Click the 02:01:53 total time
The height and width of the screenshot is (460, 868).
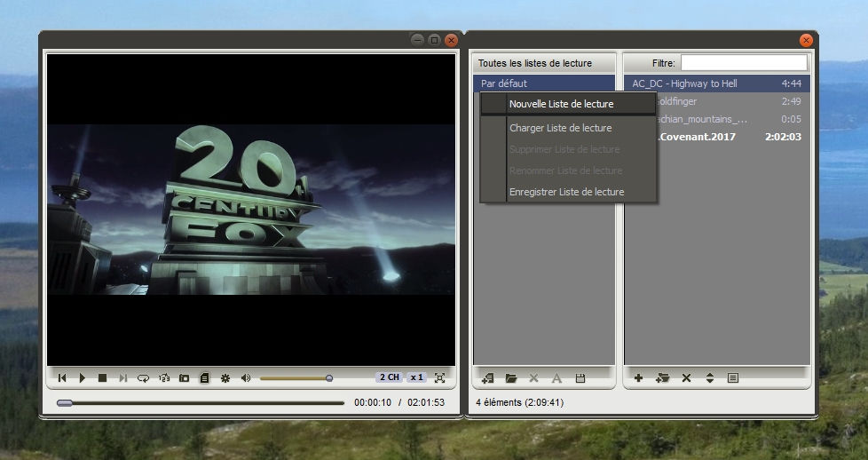[x=426, y=403]
